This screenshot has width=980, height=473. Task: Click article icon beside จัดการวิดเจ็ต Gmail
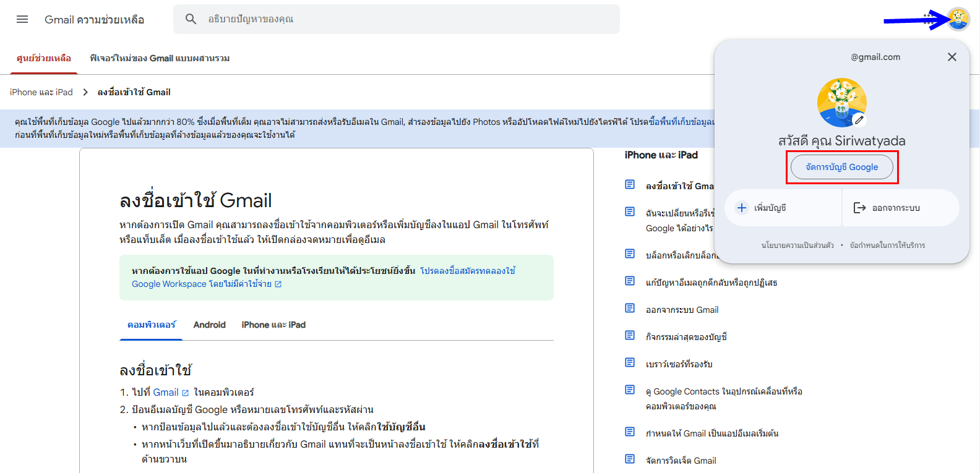[x=630, y=459]
